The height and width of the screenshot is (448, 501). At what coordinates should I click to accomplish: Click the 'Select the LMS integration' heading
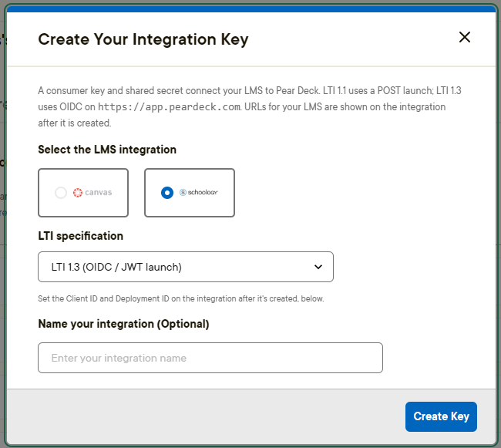[107, 150]
